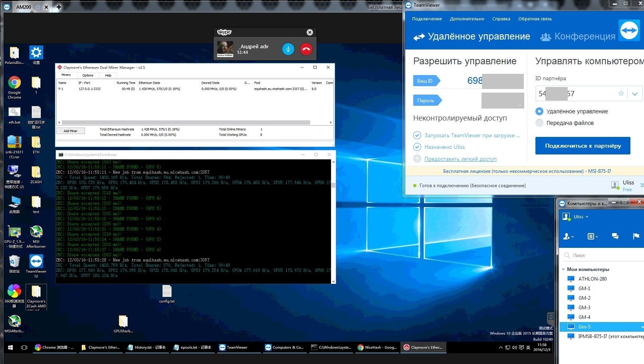Click Предоставить лёгкий доступ link
Image resolution: width=644 pixels, height=364 pixels.
tap(460, 159)
